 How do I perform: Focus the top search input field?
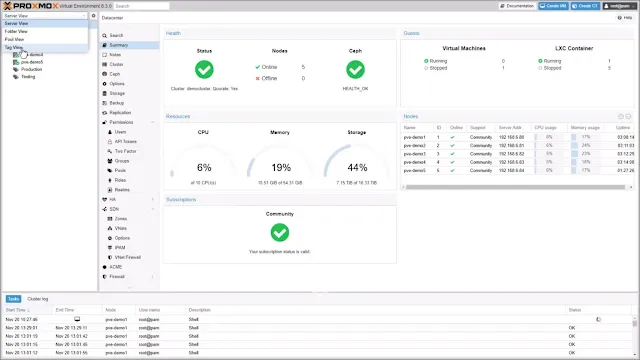tap(141, 6)
